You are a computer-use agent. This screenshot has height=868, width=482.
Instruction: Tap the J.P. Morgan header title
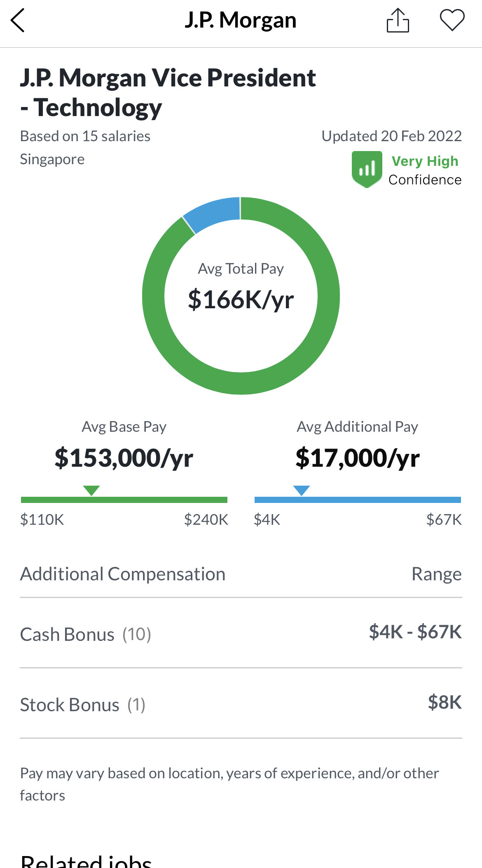click(241, 21)
